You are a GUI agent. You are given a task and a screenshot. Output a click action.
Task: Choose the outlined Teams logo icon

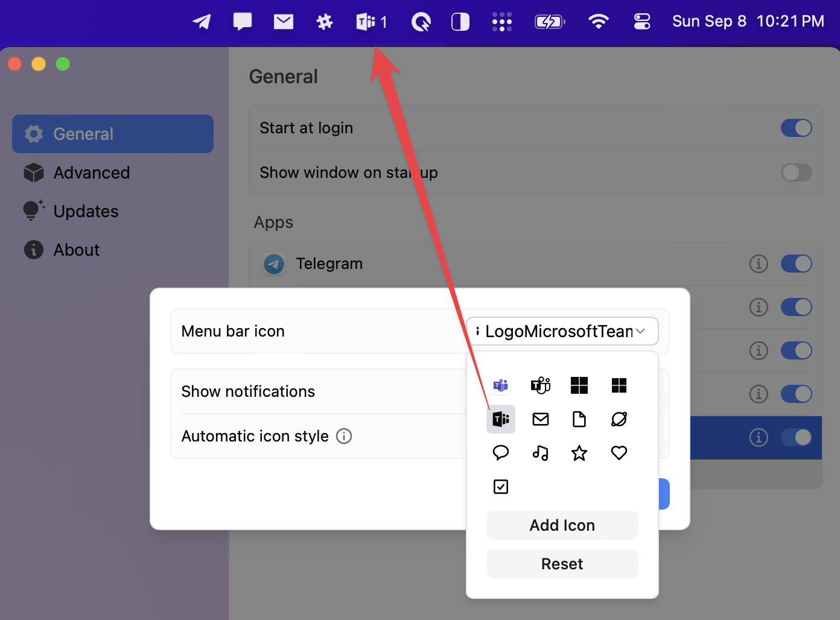pyautogui.click(x=541, y=385)
